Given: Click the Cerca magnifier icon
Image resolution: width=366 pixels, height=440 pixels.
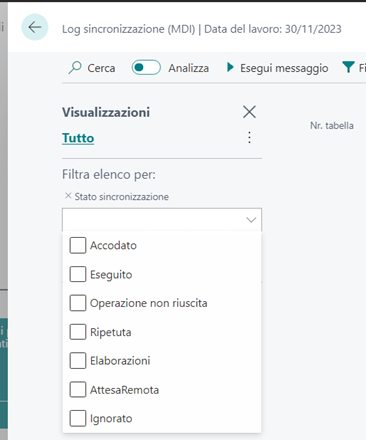Looking at the screenshot, I should [75, 67].
